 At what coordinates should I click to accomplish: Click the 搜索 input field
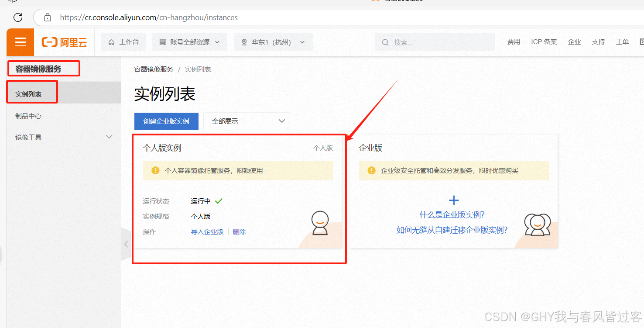(435, 42)
